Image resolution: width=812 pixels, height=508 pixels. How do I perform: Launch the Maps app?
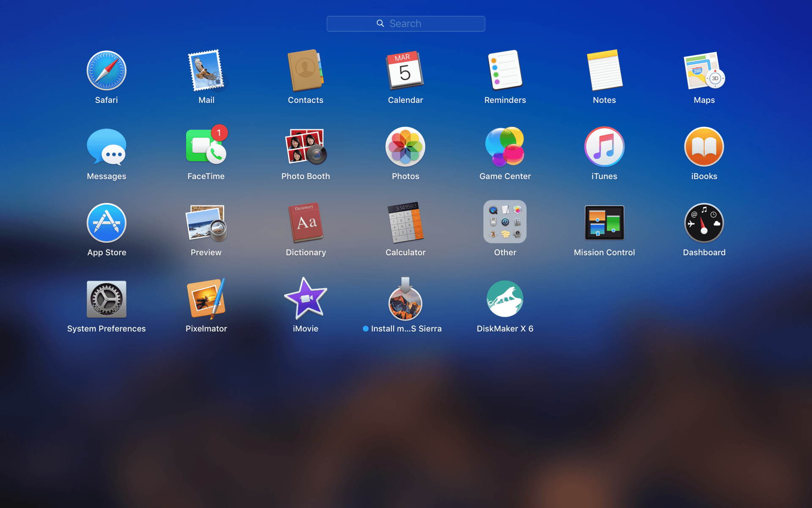point(704,71)
